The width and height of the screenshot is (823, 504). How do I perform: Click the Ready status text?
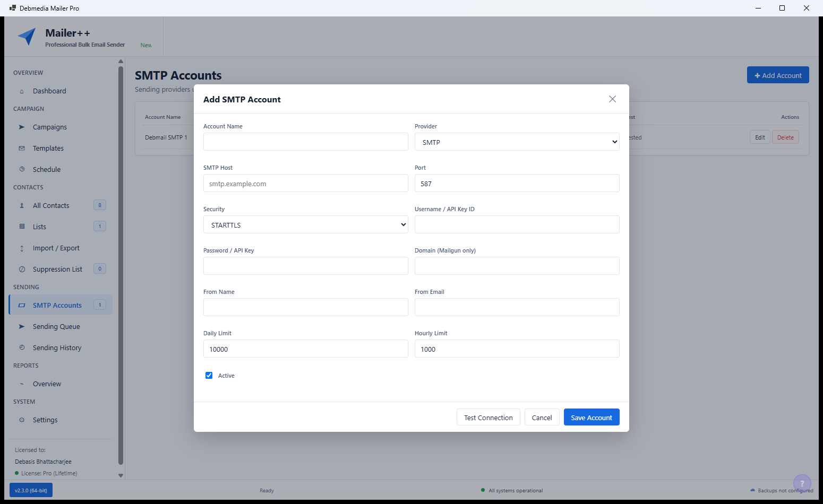click(267, 491)
